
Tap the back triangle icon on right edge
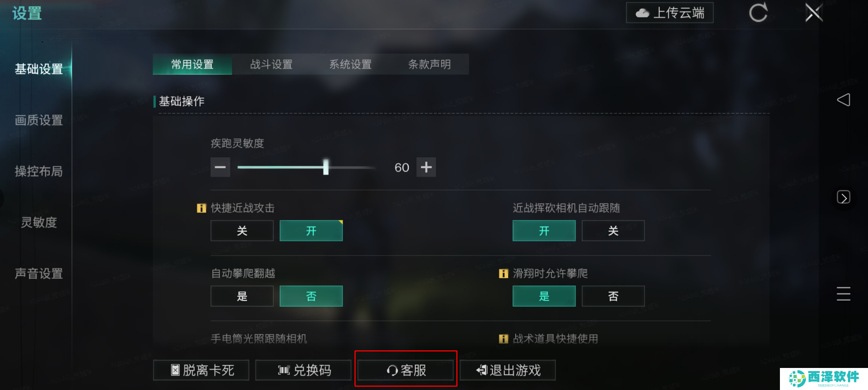[x=843, y=100]
